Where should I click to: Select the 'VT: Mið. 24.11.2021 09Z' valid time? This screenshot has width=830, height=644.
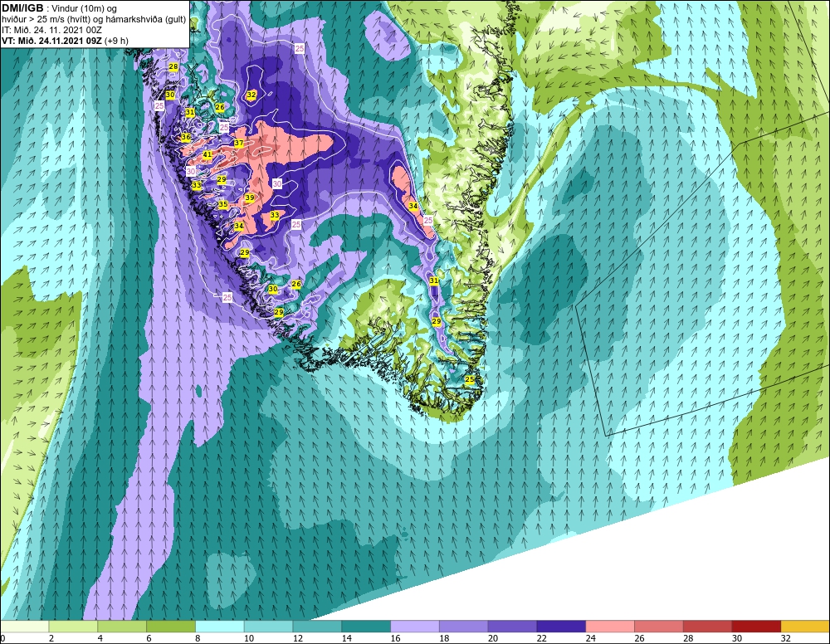click(51, 40)
